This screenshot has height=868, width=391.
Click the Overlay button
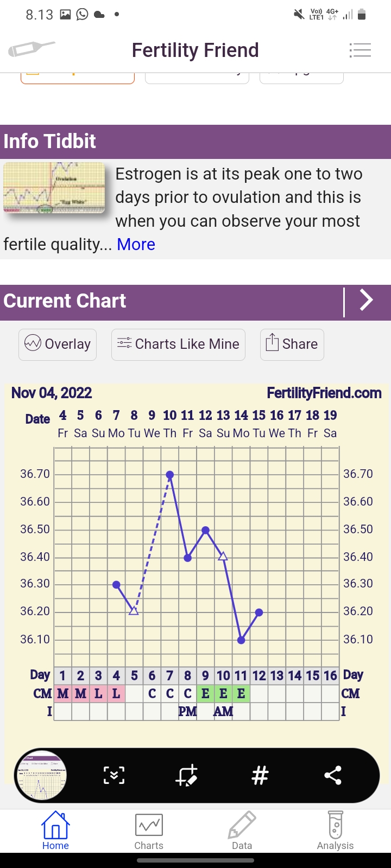click(x=58, y=344)
